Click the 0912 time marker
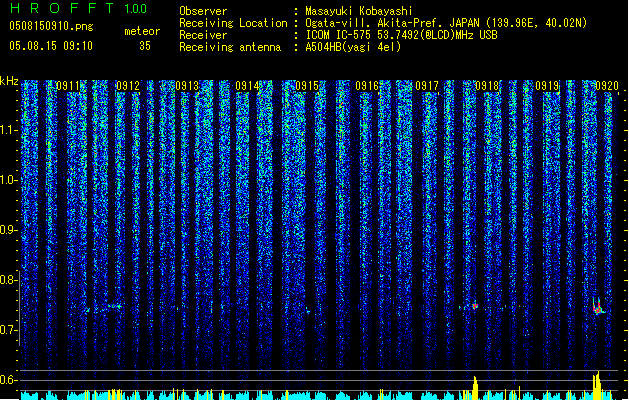The image size is (629, 400). 128,86
